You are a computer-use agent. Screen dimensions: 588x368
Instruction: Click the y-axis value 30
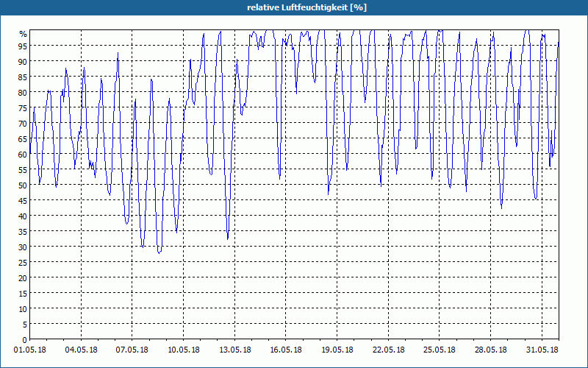pyautogui.click(x=23, y=247)
